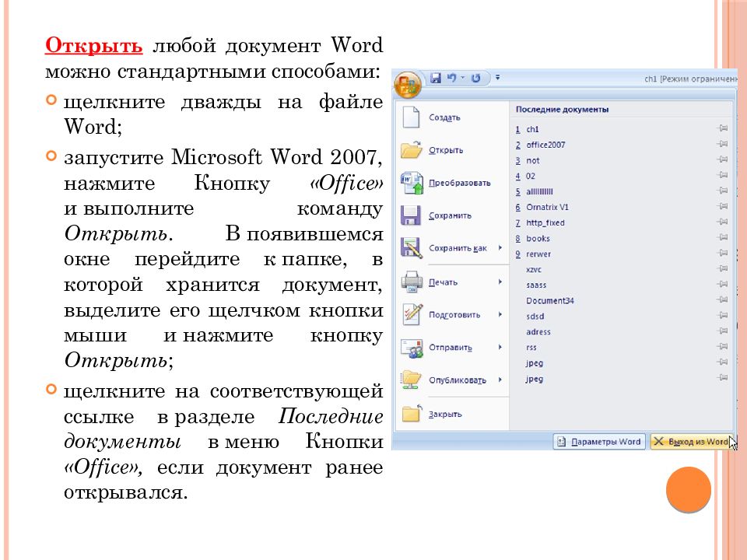Click the Параметры Word button
Image resolution: width=747 pixels, height=560 pixels.
point(599,442)
